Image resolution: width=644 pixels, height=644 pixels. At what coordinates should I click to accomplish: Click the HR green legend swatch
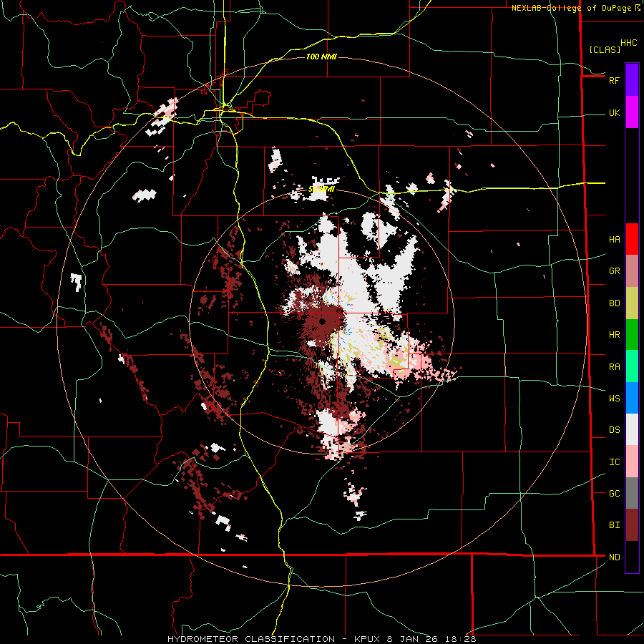coord(632,335)
